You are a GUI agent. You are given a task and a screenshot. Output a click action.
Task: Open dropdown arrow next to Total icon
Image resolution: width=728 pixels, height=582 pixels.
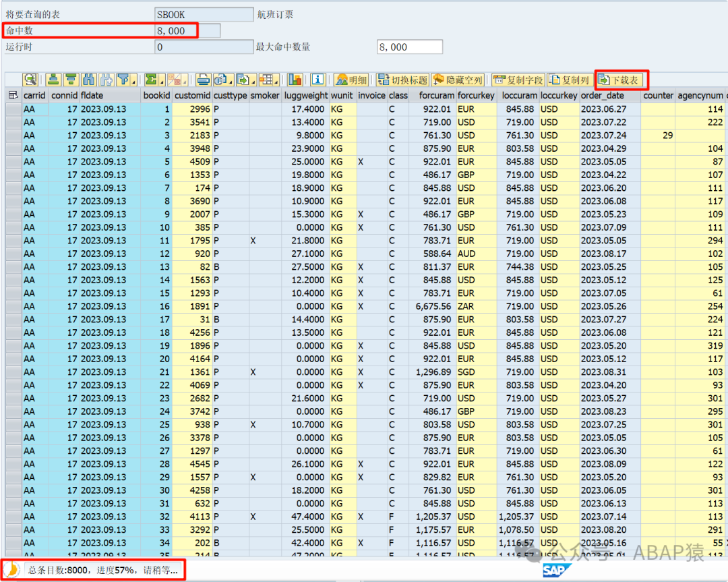[162, 82]
